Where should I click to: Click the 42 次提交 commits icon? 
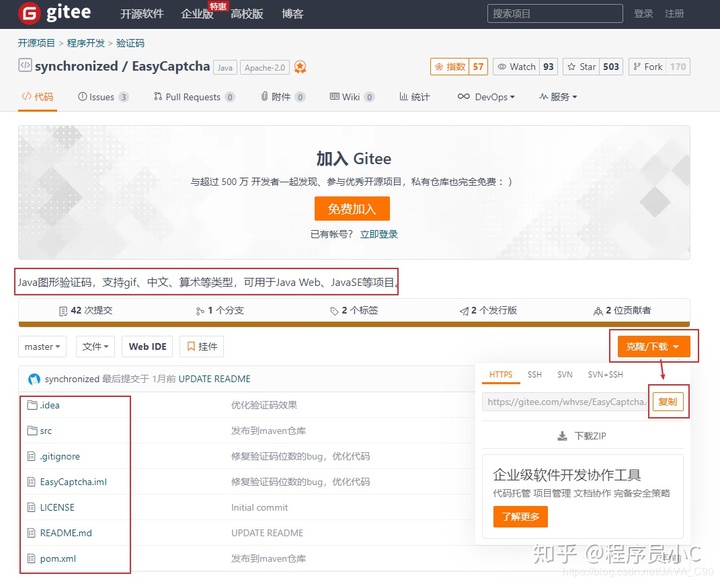(x=63, y=311)
